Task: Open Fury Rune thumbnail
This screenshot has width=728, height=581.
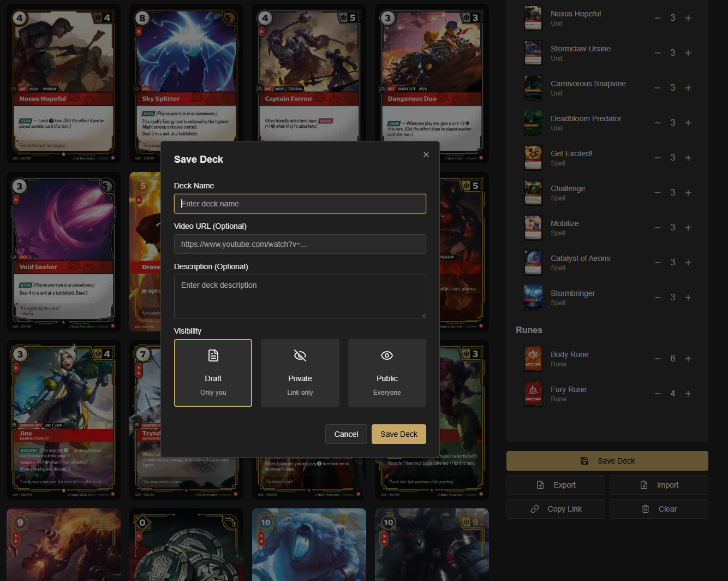Action: 533,394
